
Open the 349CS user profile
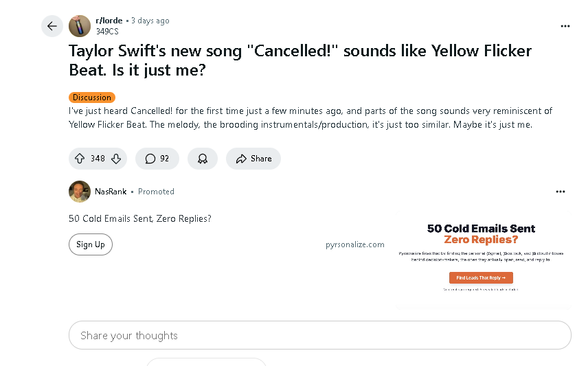pos(108,31)
